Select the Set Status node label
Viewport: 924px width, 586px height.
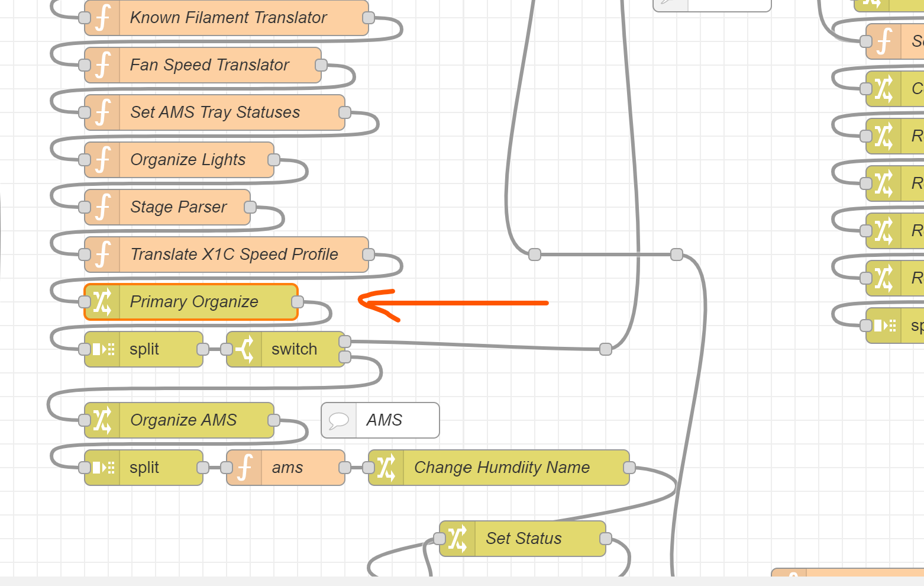tap(524, 539)
